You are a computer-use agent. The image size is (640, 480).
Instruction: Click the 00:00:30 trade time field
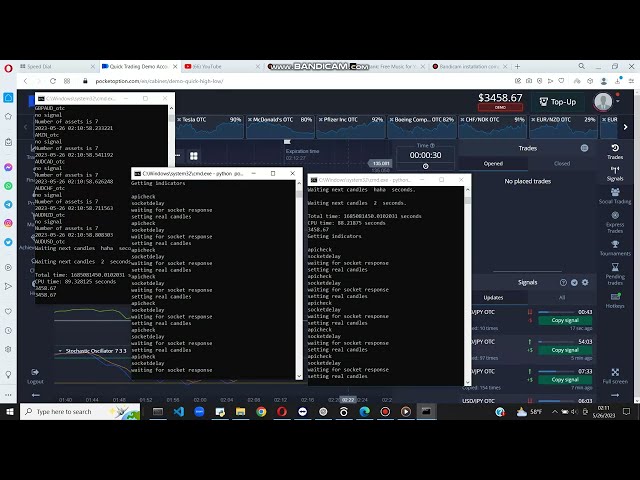[x=425, y=155]
